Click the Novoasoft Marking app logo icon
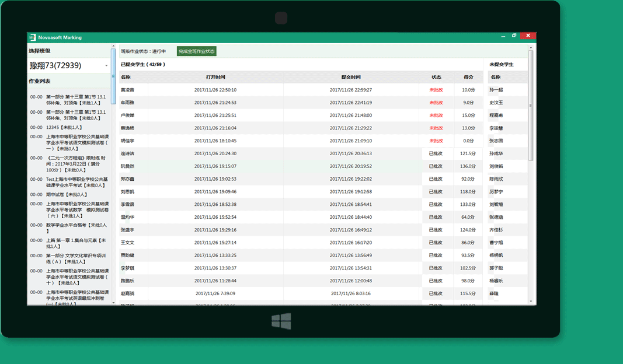The image size is (623, 364). (33, 37)
